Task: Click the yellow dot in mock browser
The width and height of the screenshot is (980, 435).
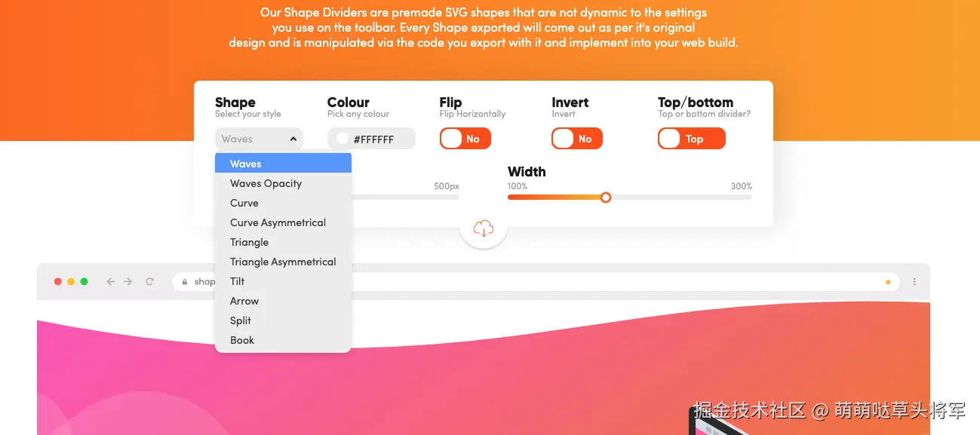Action: coord(71,281)
